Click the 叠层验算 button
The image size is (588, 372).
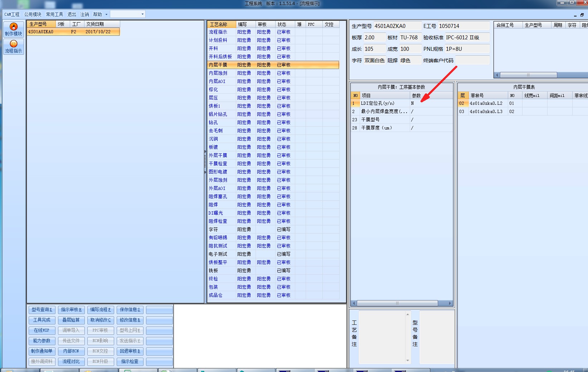pos(71,320)
